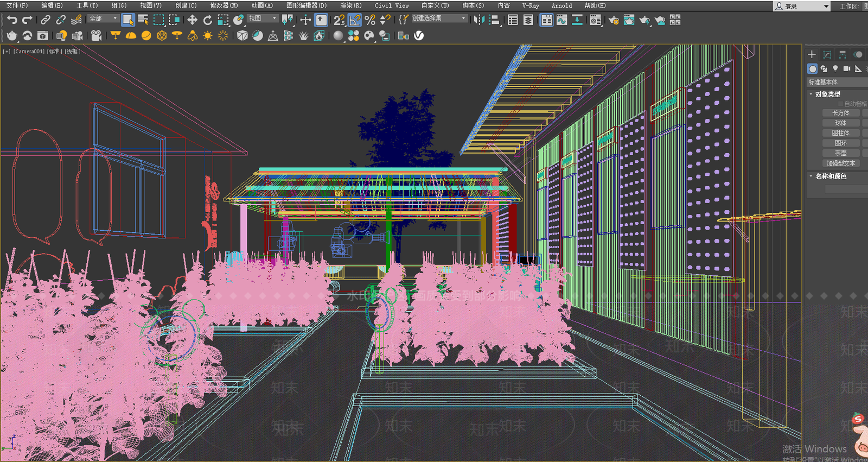The width and height of the screenshot is (868, 462).
Task: Undo the last action with Undo icon
Action: (12, 20)
